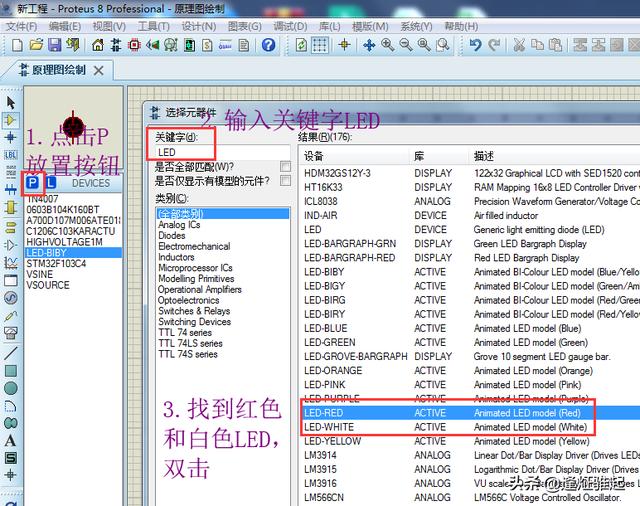Close the 原理图绘制 tab

(98, 71)
